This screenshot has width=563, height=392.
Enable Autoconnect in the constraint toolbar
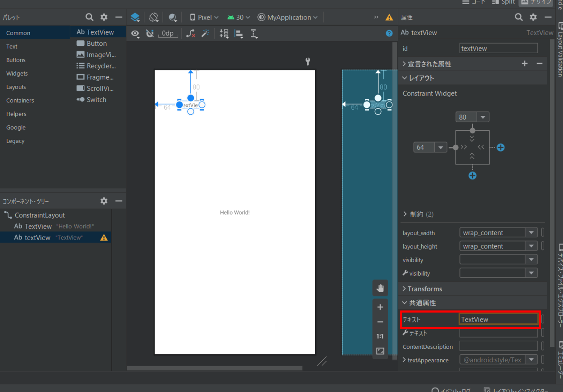[150, 33]
